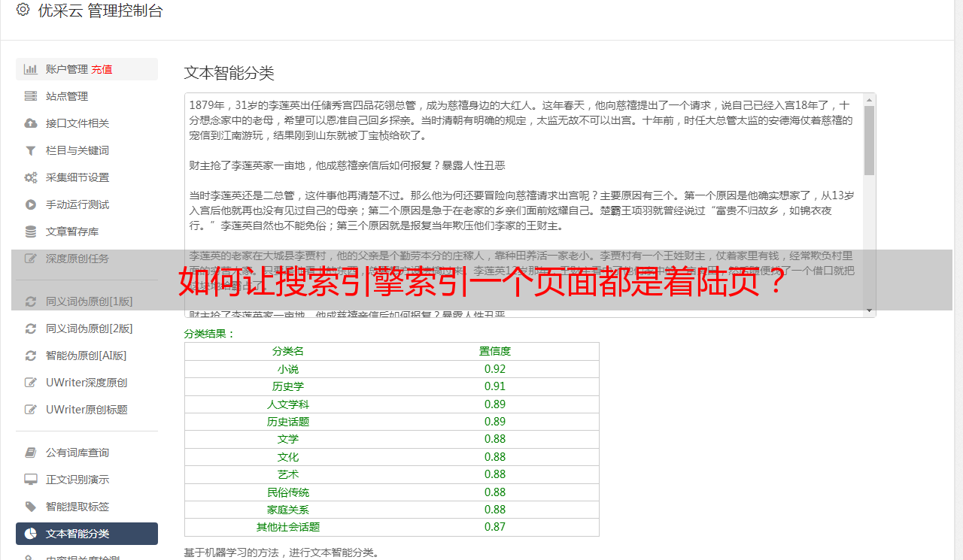Click the database icon for 文章暂存库

(x=31, y=232)
